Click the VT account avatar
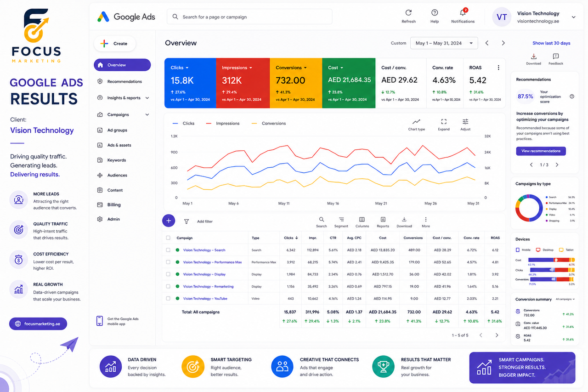The image size is (588, 392). point(502,17)
